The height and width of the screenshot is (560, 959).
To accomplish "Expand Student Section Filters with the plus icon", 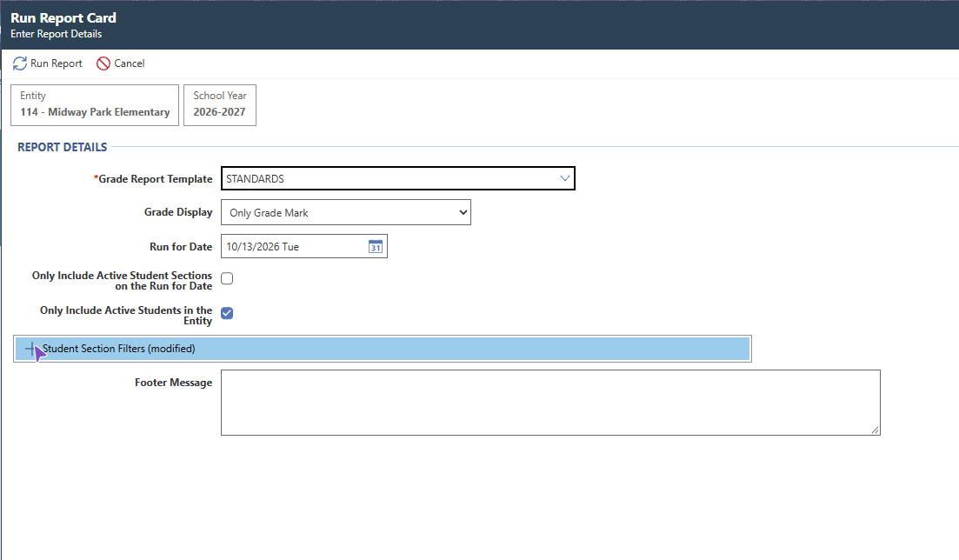I will [x=30, y=349].
